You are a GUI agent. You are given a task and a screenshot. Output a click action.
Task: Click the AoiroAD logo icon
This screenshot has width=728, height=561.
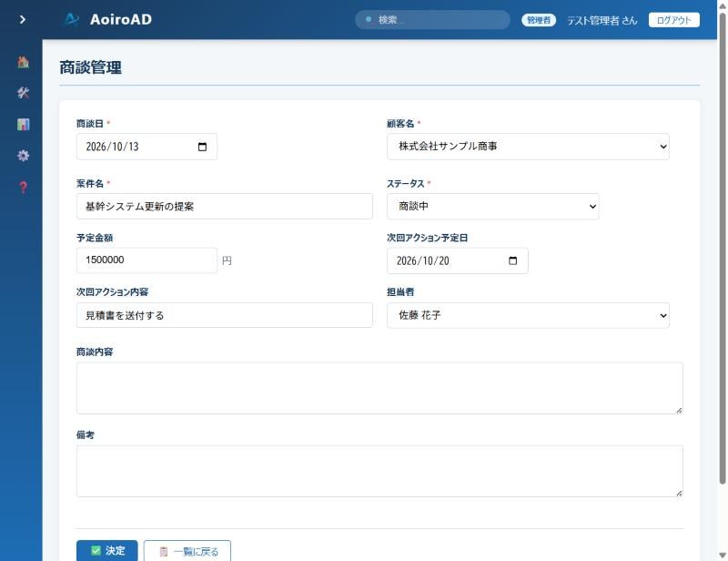click(72, 19)
